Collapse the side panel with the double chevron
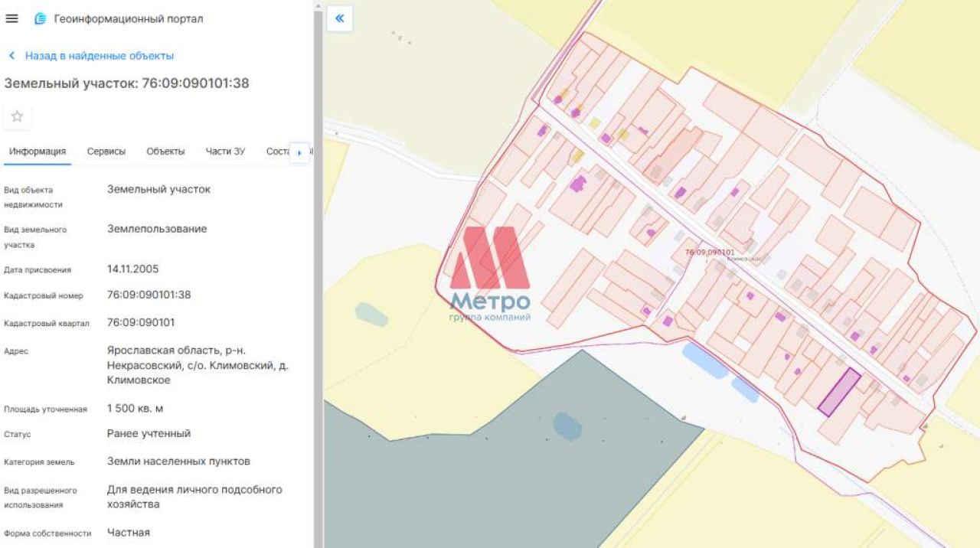 [x=339, y=18]
